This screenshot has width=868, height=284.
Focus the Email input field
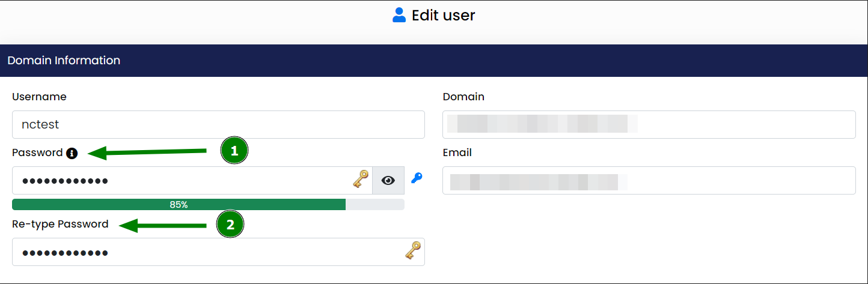pos(649,180)
